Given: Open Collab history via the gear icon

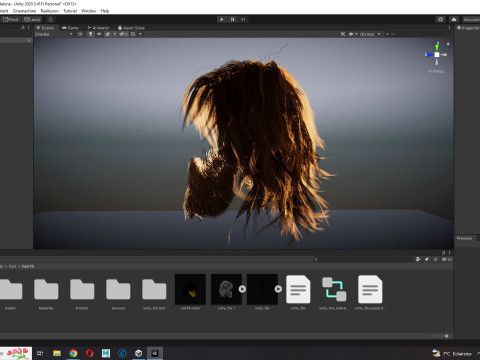Looking at the screenshot, I should pos(441,19).
